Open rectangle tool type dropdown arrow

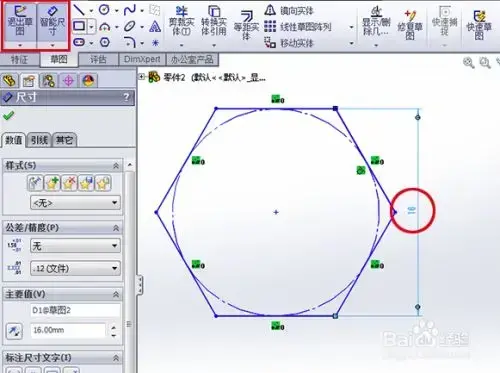pyautogui.click(x=92, y=26)
